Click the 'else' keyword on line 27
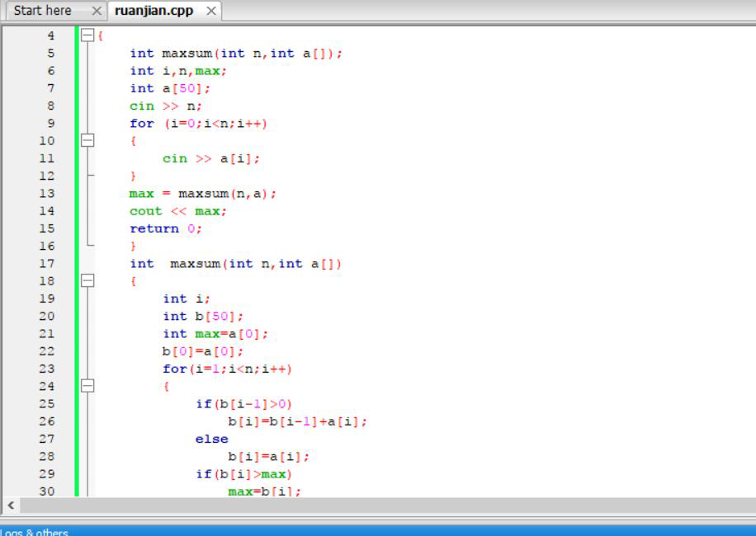The height and width of the screenshot is (536, 756). coord(211,439)
